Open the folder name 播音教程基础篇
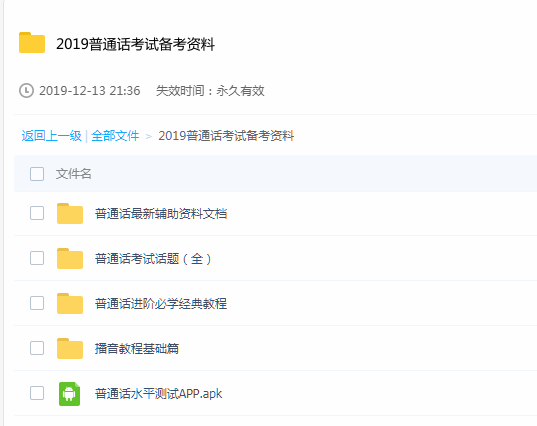The width and height of the screenshot is (537, 426). [x=137, y=349]
